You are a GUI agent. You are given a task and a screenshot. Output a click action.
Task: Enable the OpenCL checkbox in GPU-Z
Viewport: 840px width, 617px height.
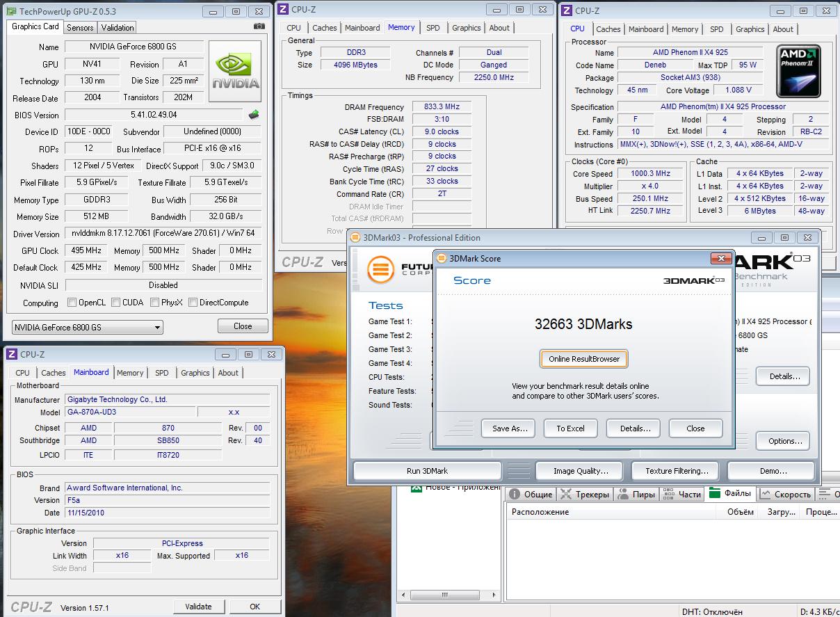(x=72, y=303)
